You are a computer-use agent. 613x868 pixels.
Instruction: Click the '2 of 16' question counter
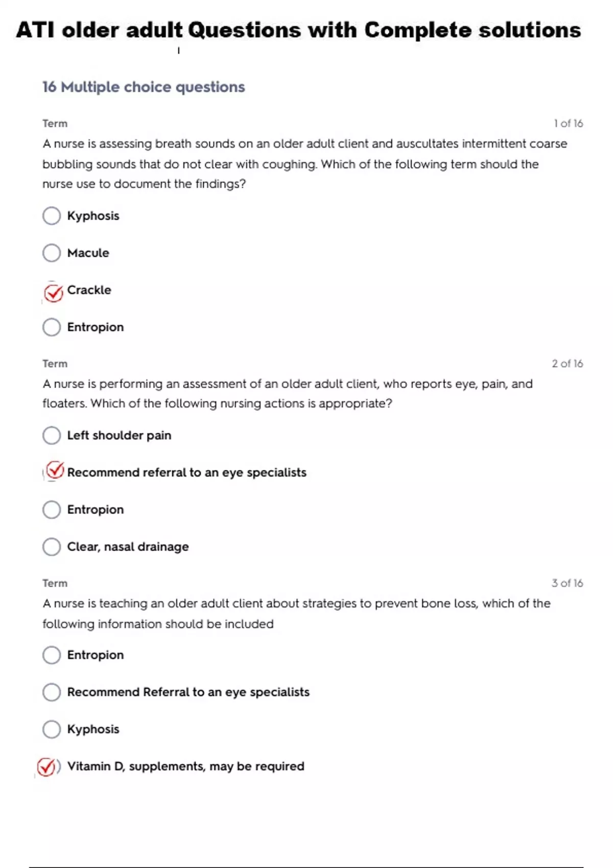567,364
